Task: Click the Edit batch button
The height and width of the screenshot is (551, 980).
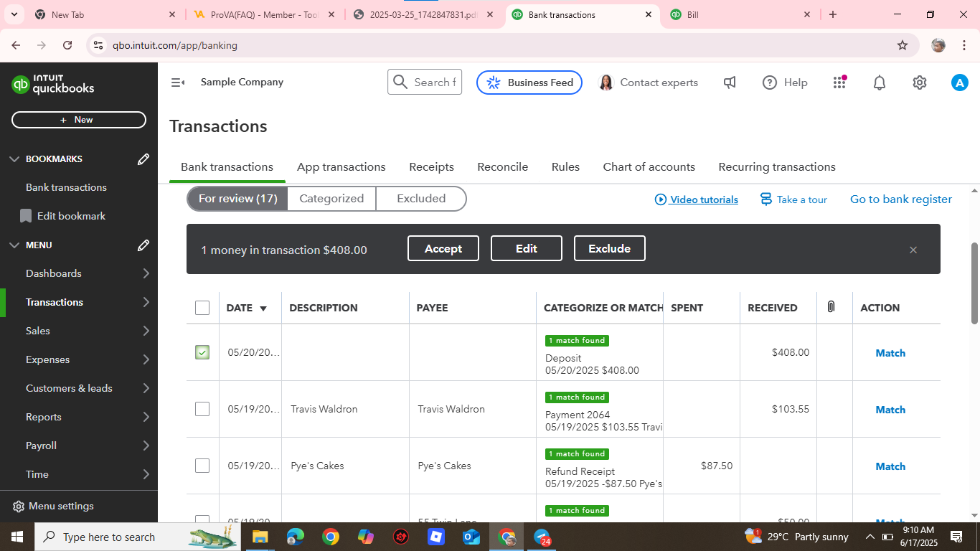Action: [x=527, y=248]
